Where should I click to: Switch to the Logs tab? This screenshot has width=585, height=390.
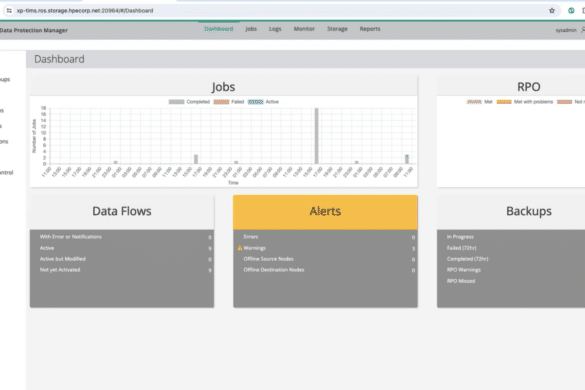click(275, 29)
